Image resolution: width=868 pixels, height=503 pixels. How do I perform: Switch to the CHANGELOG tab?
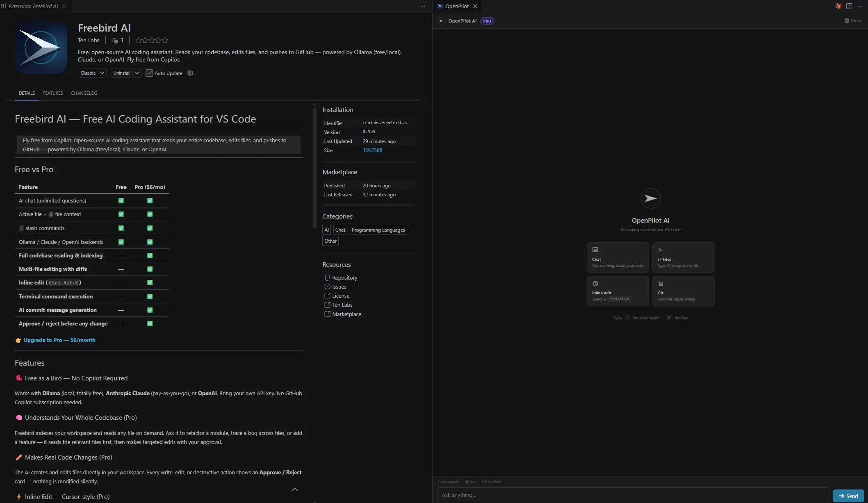[x=84, y=93]
